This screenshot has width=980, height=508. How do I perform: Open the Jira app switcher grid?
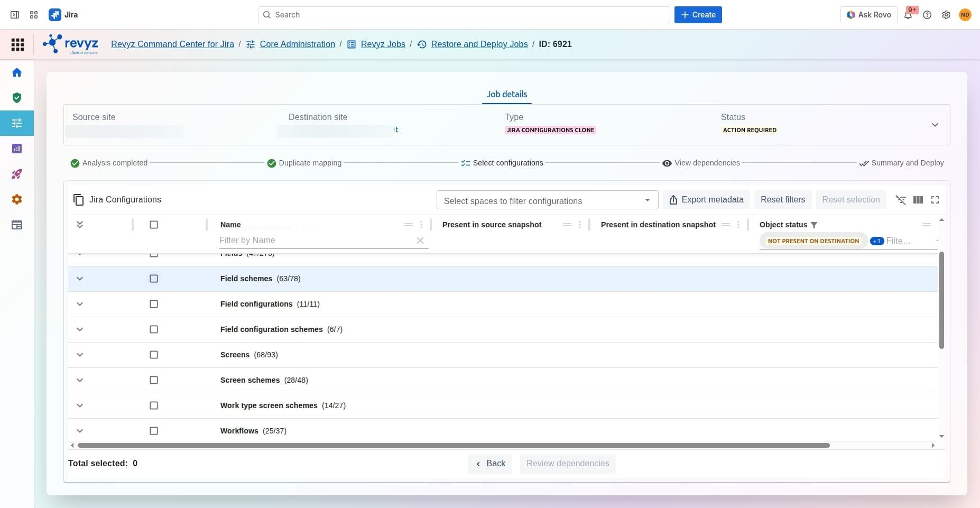click(x=34, y=15)
